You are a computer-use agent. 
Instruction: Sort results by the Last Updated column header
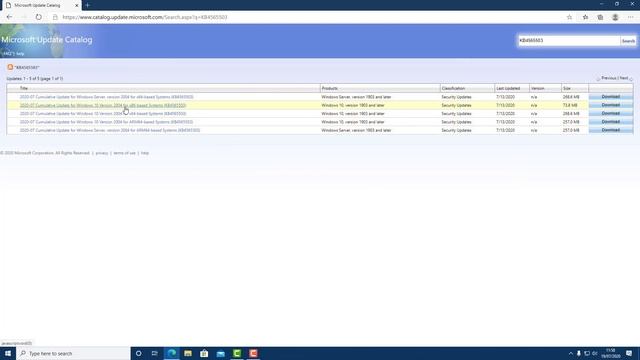coord(508,88)
